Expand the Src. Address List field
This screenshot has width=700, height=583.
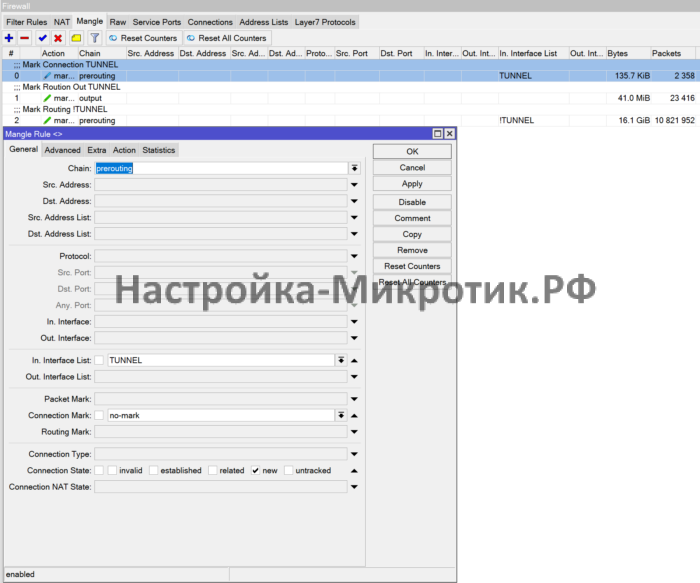pos(354,217)
